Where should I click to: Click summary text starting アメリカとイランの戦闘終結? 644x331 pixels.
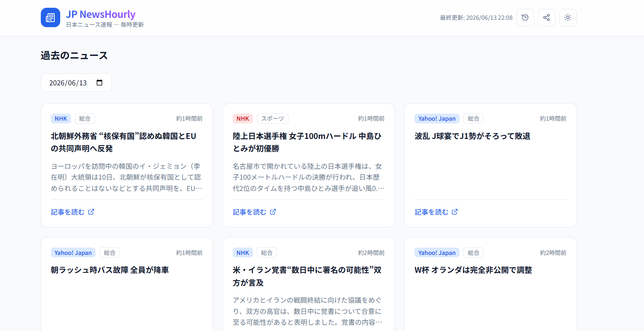[x=308, y=311]
